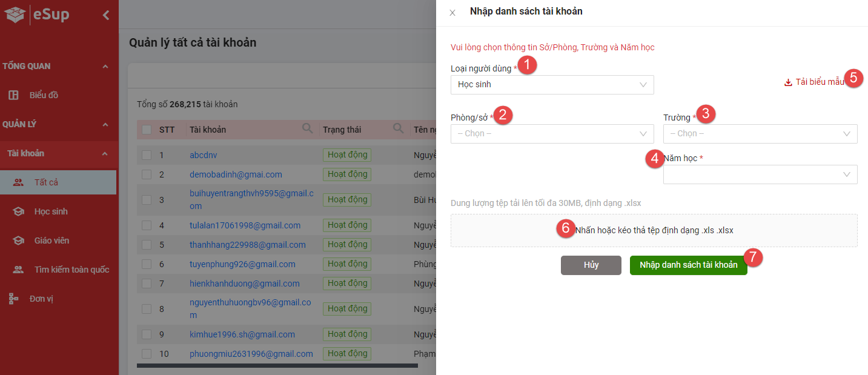The width and height of the screenshot is (868, 375).
Task: Open Giáo viên in the sidebar menu
Action: tap(51, 241)
